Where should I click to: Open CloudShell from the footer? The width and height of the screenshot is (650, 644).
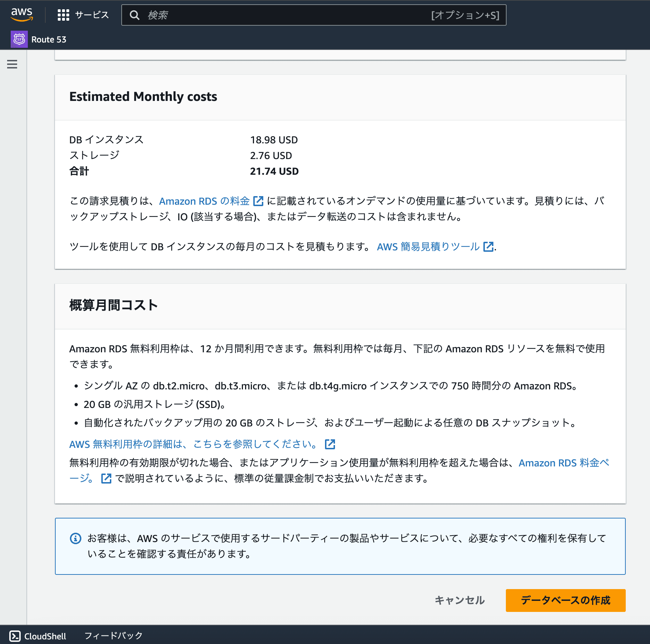click(x=45, y=636)
